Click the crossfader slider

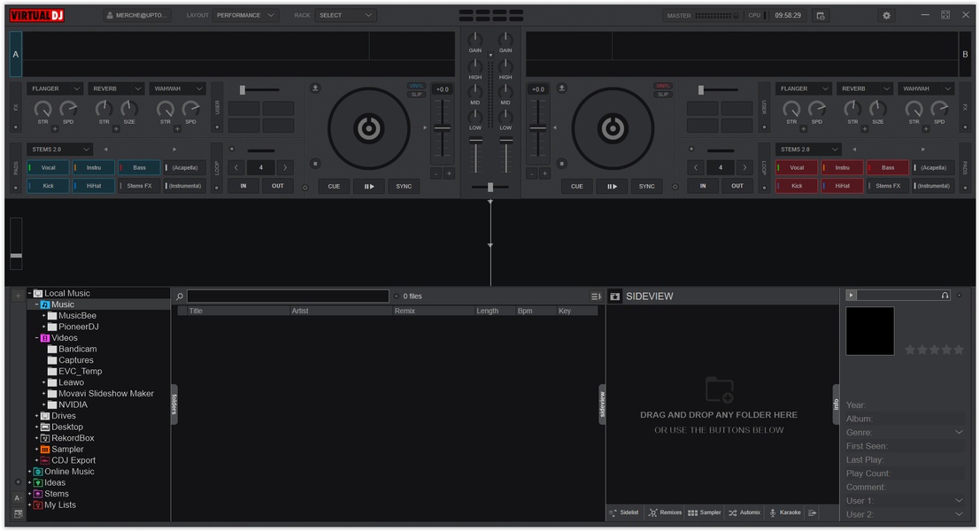490,187
